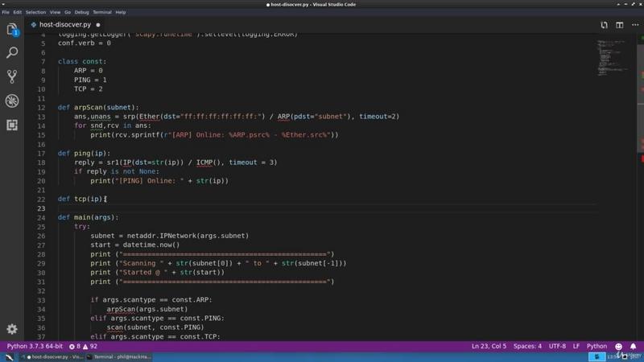Open the Debug view in activity bar
This screenshot has height=362, width=644.
(x=12, y=101)
